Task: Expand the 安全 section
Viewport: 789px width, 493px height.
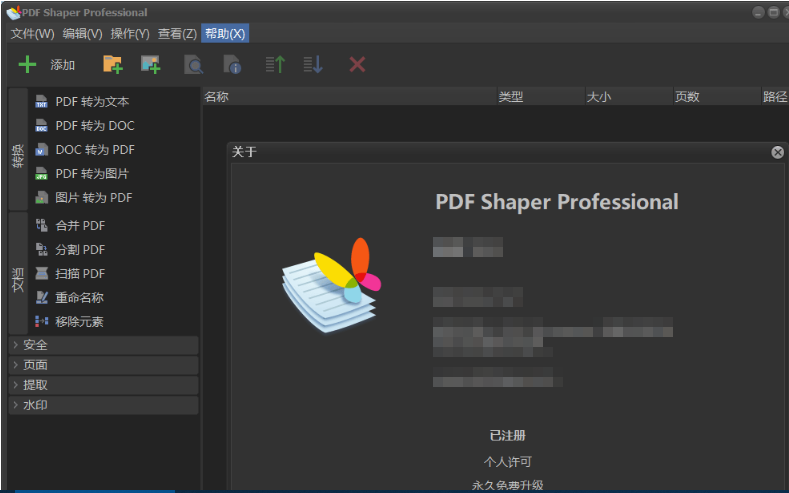Action: coord(103,345)
